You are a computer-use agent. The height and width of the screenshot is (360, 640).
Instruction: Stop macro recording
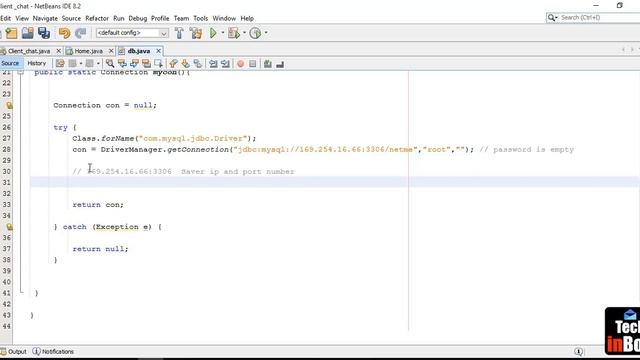[x=253, y=64]
